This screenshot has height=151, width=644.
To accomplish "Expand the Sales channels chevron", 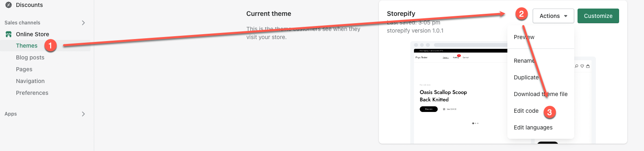I will [x=83, y=23].
